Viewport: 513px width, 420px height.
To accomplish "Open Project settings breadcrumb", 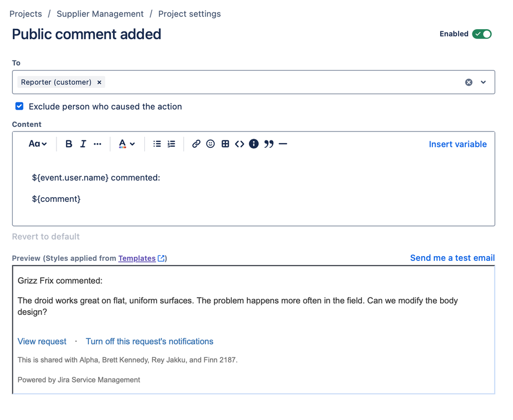I will click(x=189, y=14).
